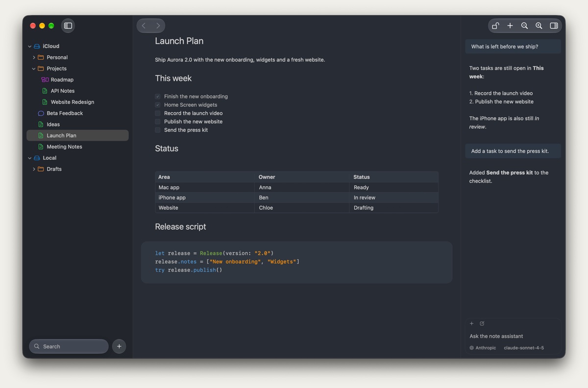Image resolution: width=588 pixels, height=388 pixels.
Task: Select the Launch Plan note in sidebar
Action: [x=77, y=135]
